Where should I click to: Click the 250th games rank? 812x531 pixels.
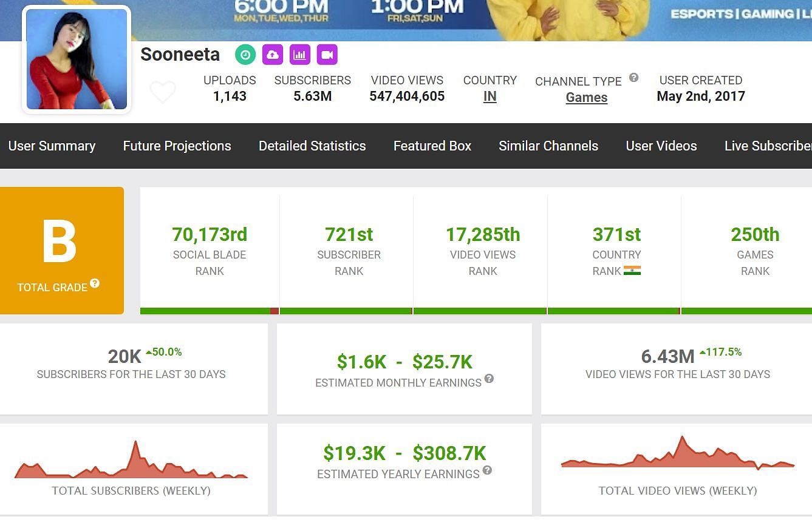(x=755, y=235)
